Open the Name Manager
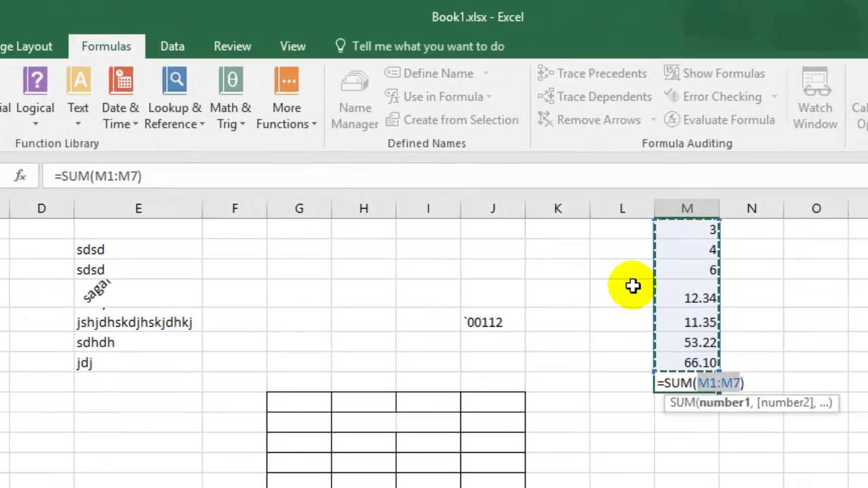The width and height of the screenshot is (868, 488). pos(355,98)
